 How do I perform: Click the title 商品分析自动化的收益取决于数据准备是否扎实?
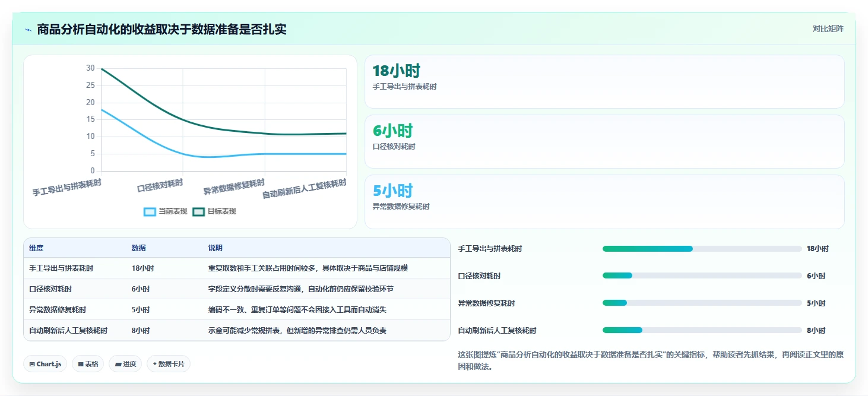click(x=161, y=29)
